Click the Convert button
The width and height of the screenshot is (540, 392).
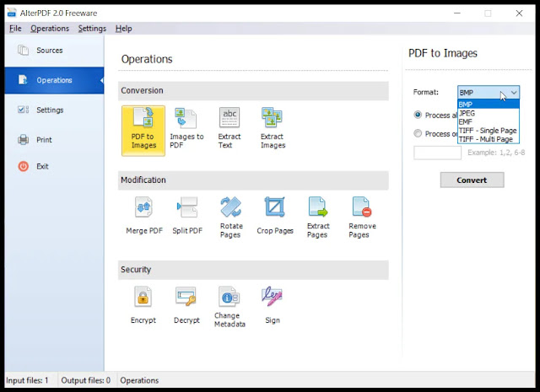[x=472, y=180]
